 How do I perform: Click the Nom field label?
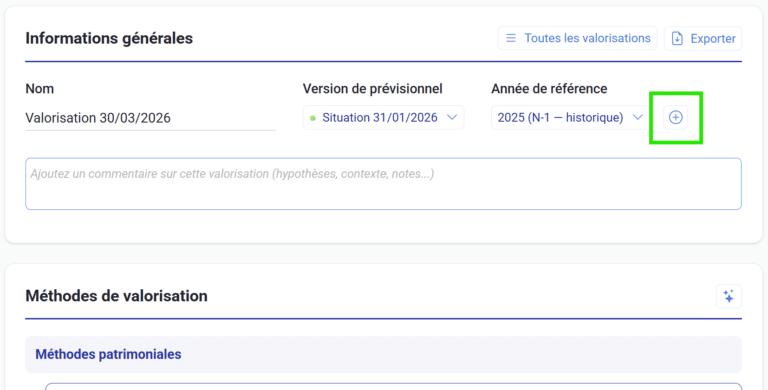pyautogui.click(x=40, y=89)
